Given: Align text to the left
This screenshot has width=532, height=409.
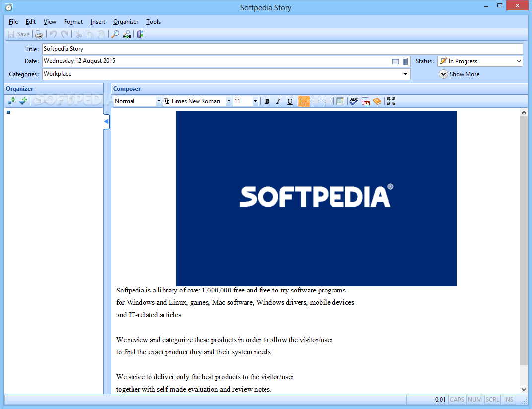Looking at the screenshot, I should [x=304, y=101].
